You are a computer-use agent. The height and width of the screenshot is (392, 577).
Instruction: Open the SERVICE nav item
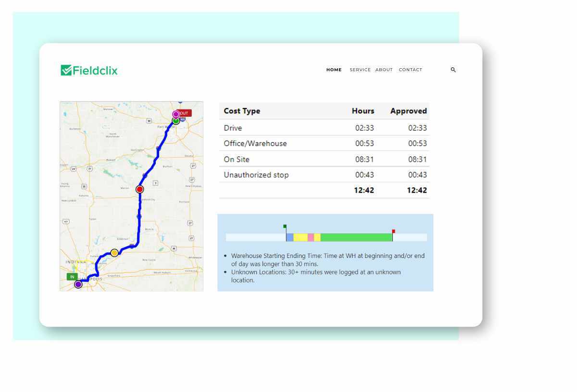[x=360, y=70]
